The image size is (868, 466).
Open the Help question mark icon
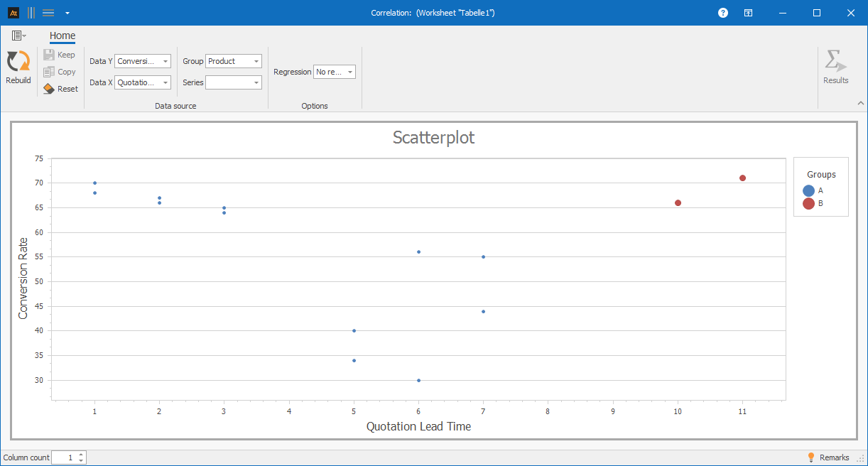click(723, 13)
